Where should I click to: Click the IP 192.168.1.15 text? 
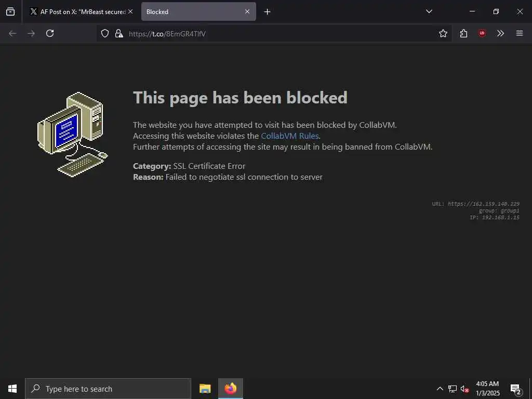point(495,218)
